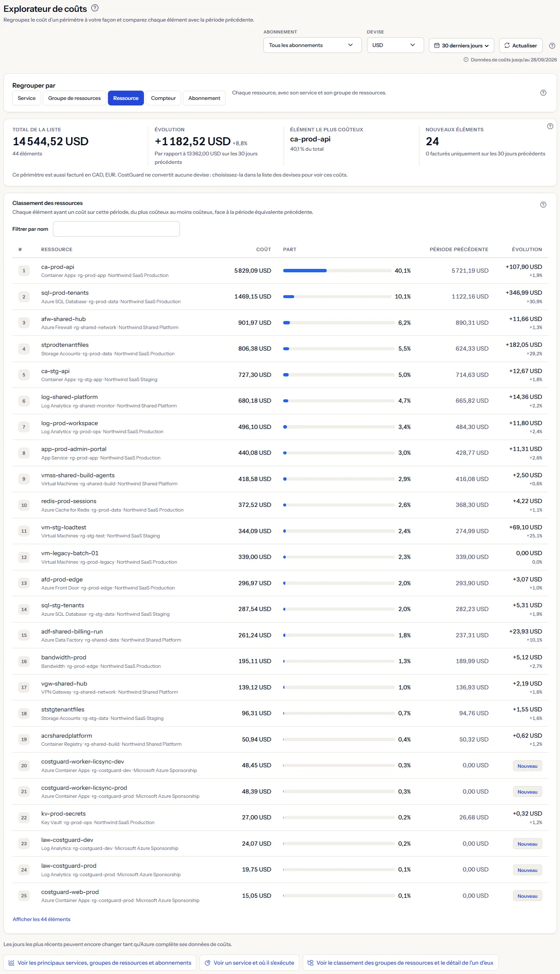Viewport: 560px width, 974px height.
Task: Click the clock icon beside Données de coûts date
Action: coord(466,60)
